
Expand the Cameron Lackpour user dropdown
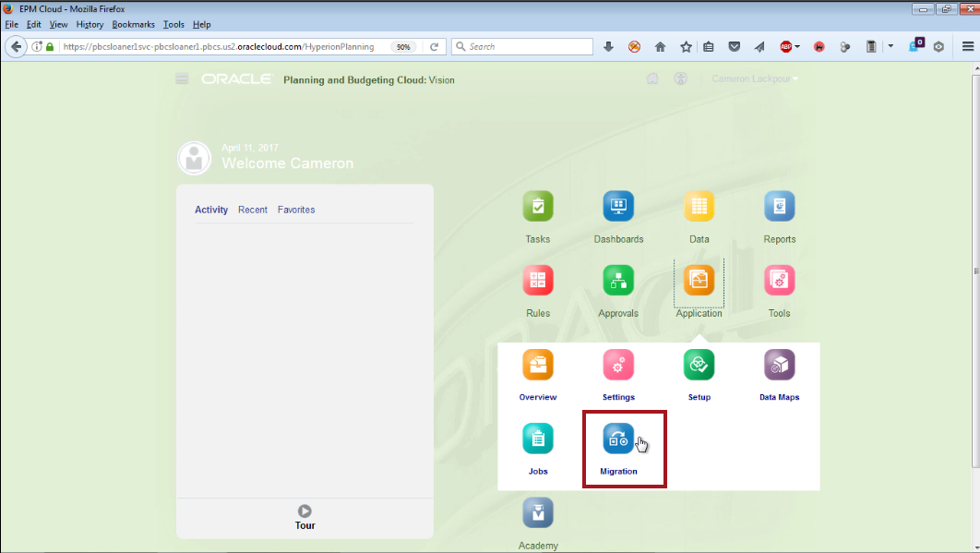tap(755, 78)
